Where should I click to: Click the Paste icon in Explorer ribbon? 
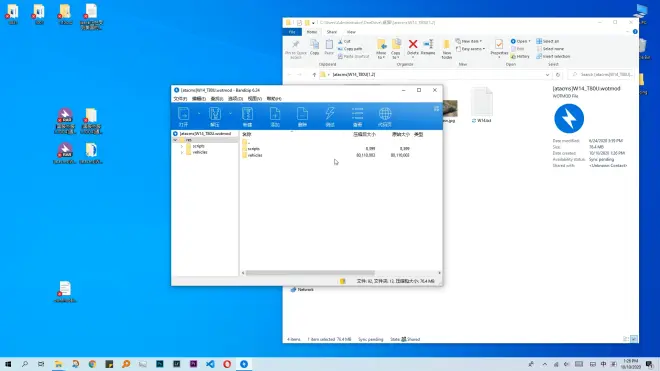point(329,47)
